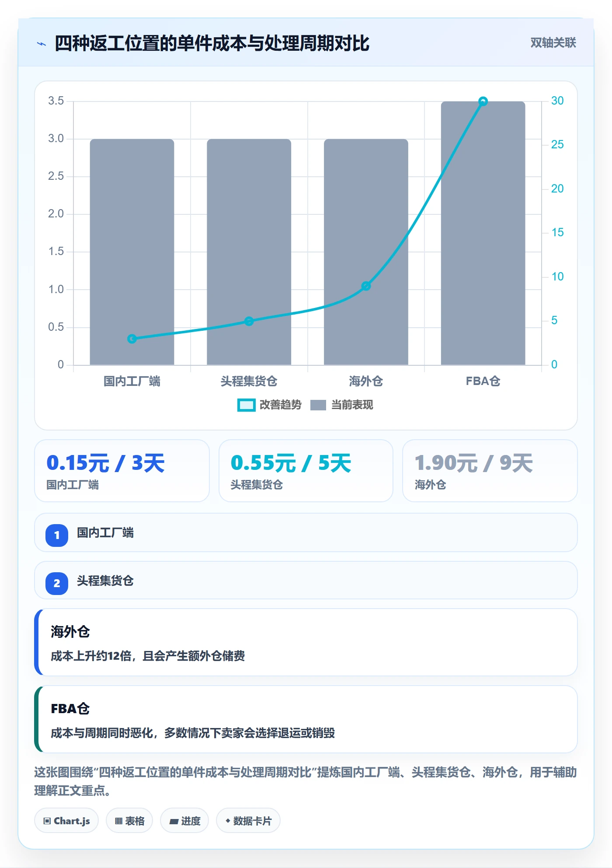Click the text 成本与周期同时恶化，多数情况下卖家会选择退运或销毁
The height and width of the screenshot is (868, 612).
point(193,733)
